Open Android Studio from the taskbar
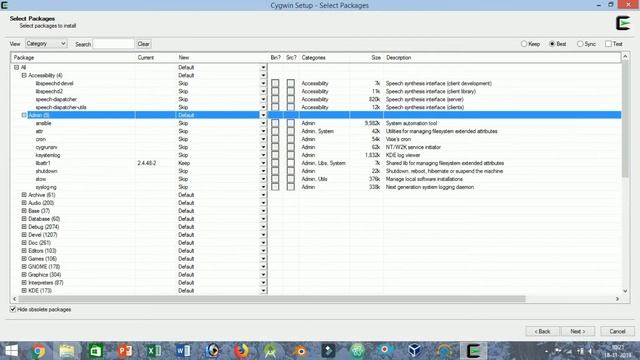Image resolution: width=640 pixels, height=360 pixels. tap(271, 351)
